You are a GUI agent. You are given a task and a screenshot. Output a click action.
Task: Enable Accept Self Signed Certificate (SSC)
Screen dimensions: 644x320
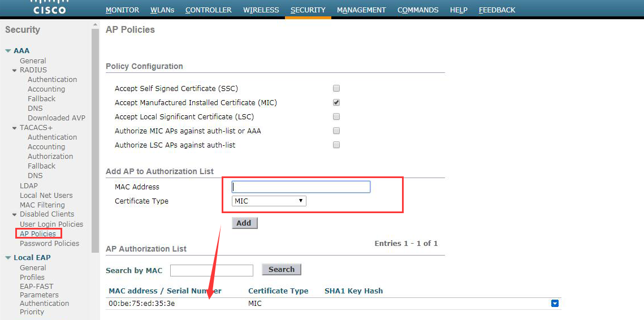(x=336, y=88)
